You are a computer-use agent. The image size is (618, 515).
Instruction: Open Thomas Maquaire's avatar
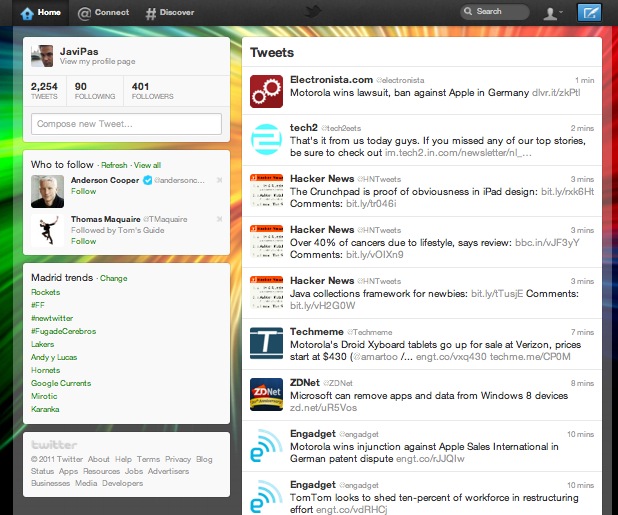point(47,231)
